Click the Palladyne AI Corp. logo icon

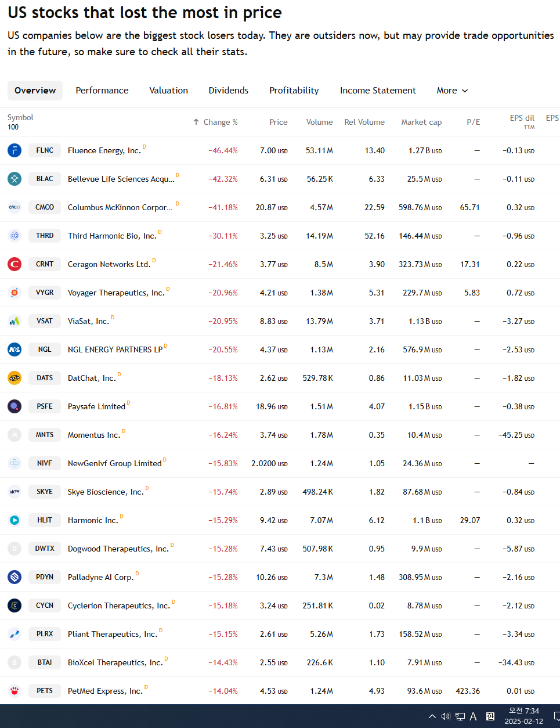[15, 577]
